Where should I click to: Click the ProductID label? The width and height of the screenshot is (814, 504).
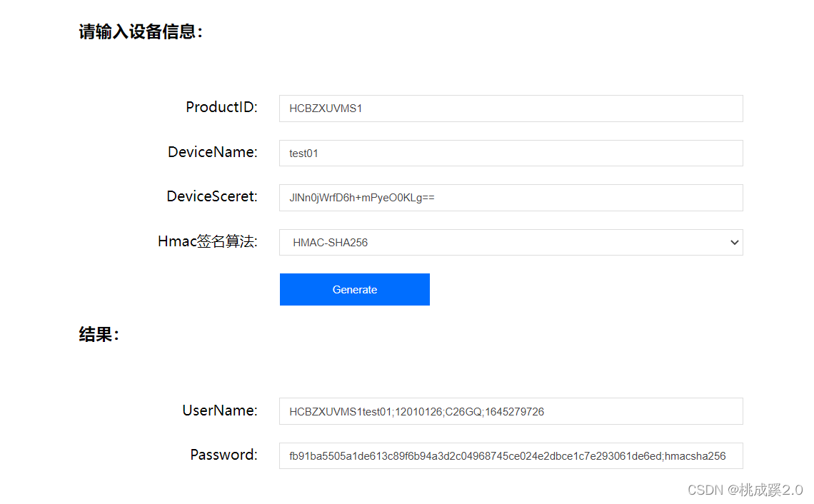click(x=222, y=107)
